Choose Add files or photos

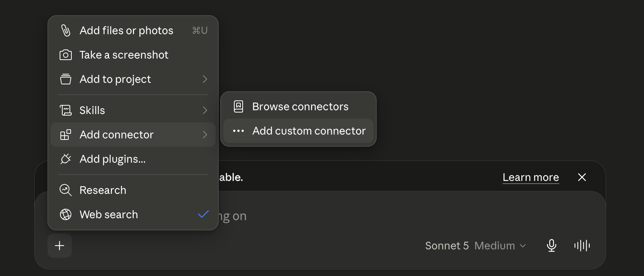pyautogui.click(x=133, y=30)
